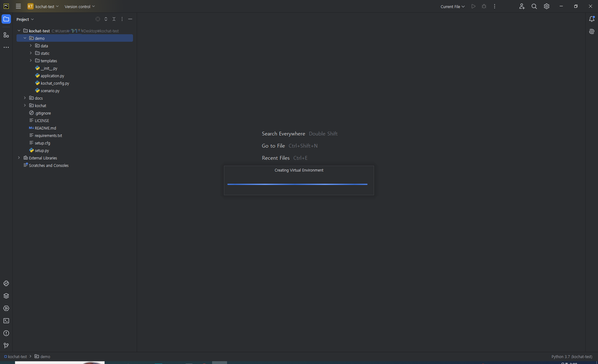Open the Version control menu
Viewport: 598px width, 364px height.
79,6
